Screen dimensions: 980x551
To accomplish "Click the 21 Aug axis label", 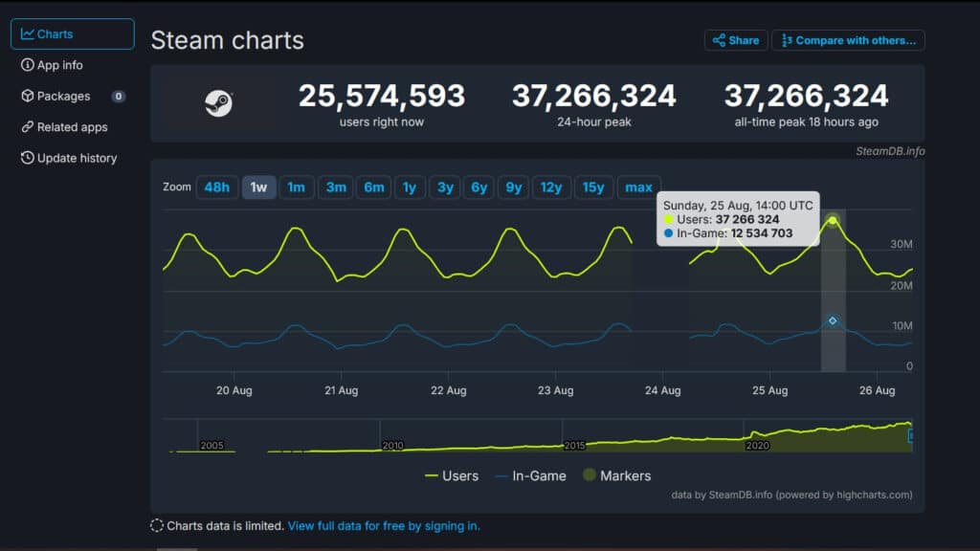I will (x=342, y=390).
